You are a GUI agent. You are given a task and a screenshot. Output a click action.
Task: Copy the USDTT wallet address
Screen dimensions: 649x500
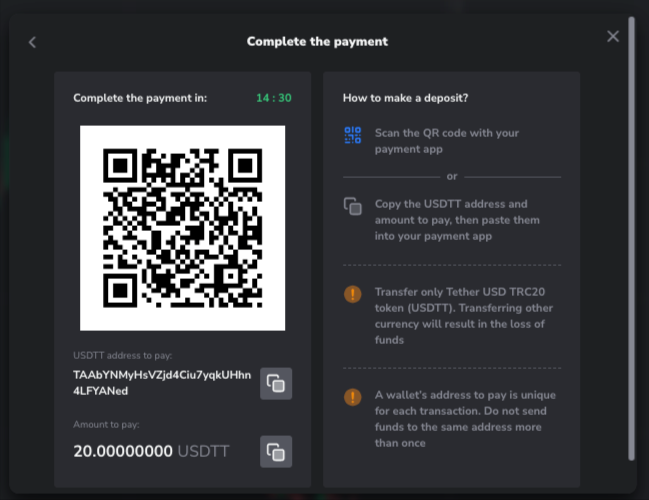click(276, 383)
